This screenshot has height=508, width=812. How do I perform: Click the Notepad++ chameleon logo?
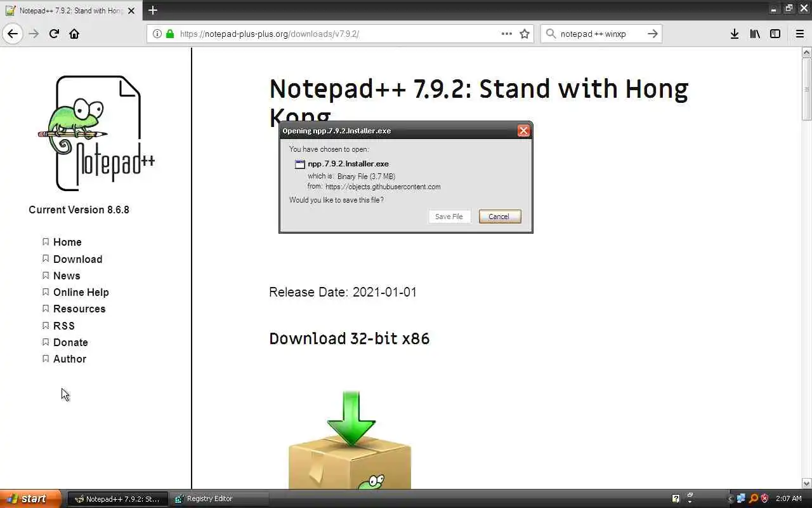[x=96, y=133]
